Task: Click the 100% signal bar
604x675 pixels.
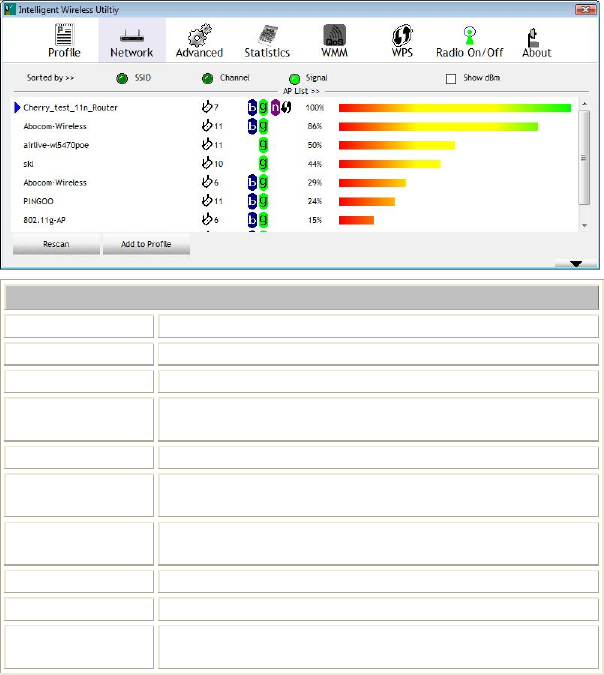Action: 455,108
